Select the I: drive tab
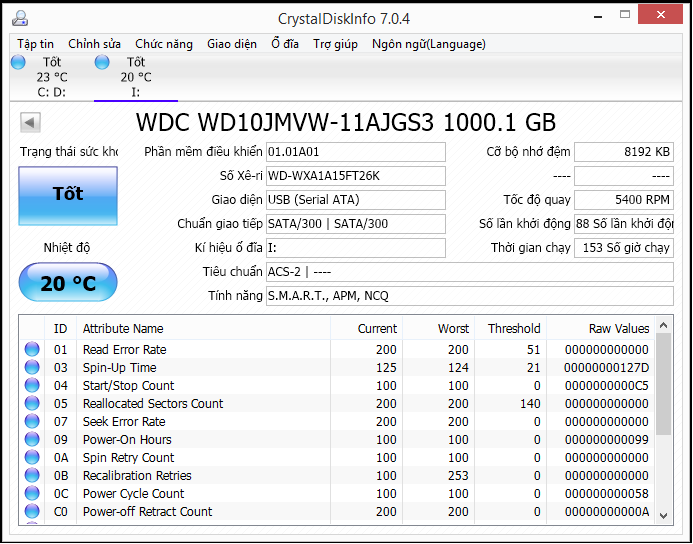This screenshot has height=544, width=693. pyautogui.click(x=136, y=77)
